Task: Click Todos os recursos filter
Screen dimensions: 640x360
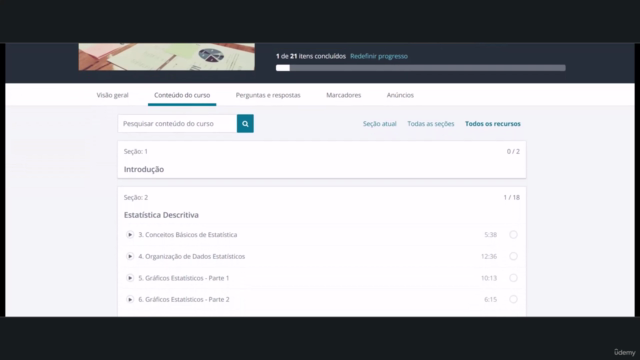Action: (x=493, y=124)
